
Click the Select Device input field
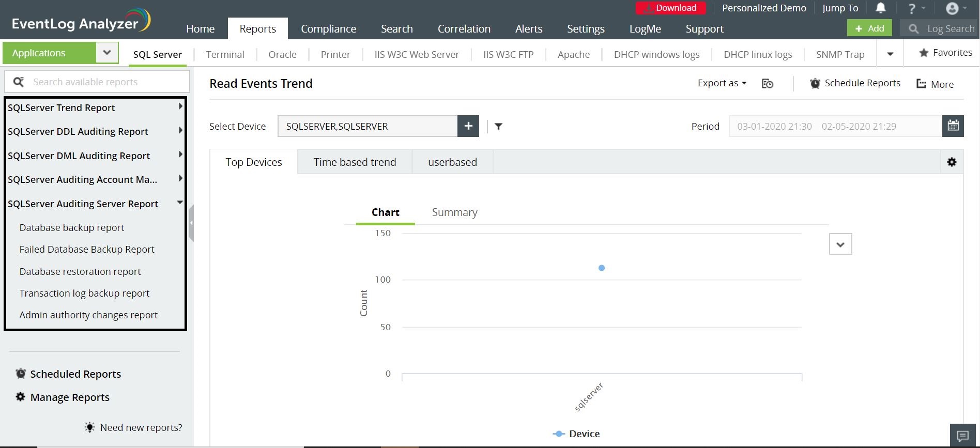367,126
